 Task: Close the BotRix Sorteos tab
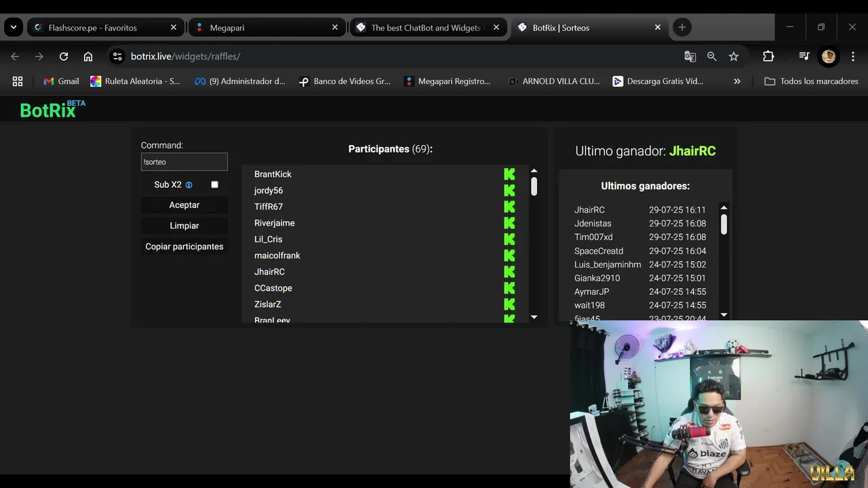tap(658, 28)
